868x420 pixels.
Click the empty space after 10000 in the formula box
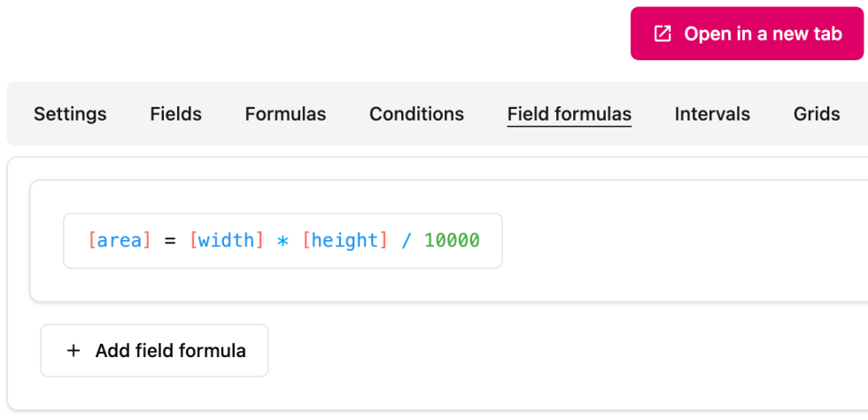pyautogui.click(x=492, y=240)
